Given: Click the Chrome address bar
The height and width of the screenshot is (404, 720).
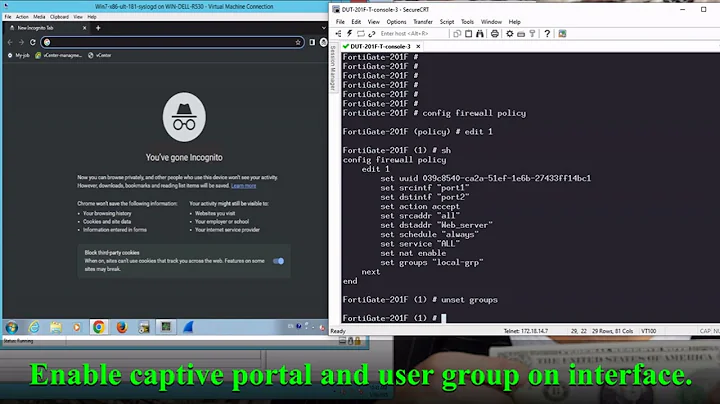Looking at the screenshot, I should click(x=172, y=42).
